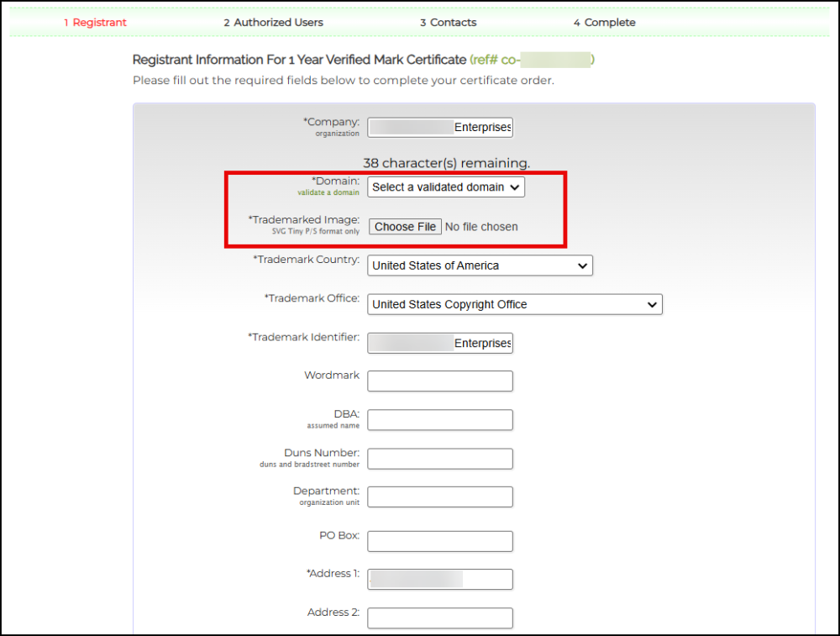
Task: Select the Complete step tab
Action: (x=604, y=23)
